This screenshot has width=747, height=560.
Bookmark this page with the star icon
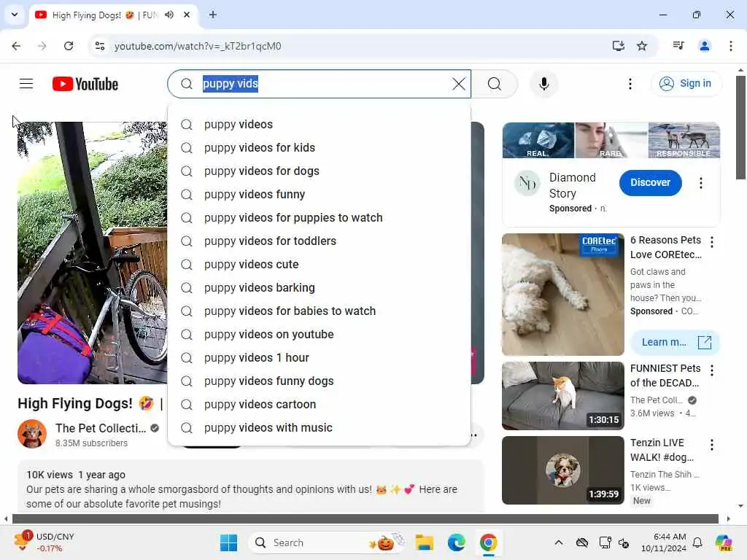642,46
